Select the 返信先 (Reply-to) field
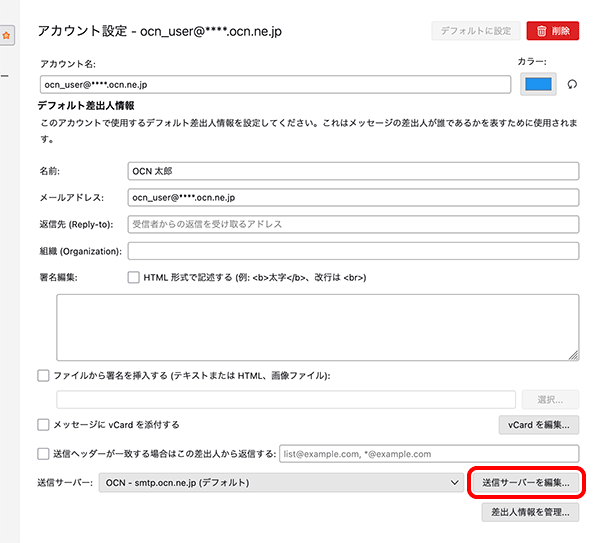 pyautogui.click(x=353, y=224)
